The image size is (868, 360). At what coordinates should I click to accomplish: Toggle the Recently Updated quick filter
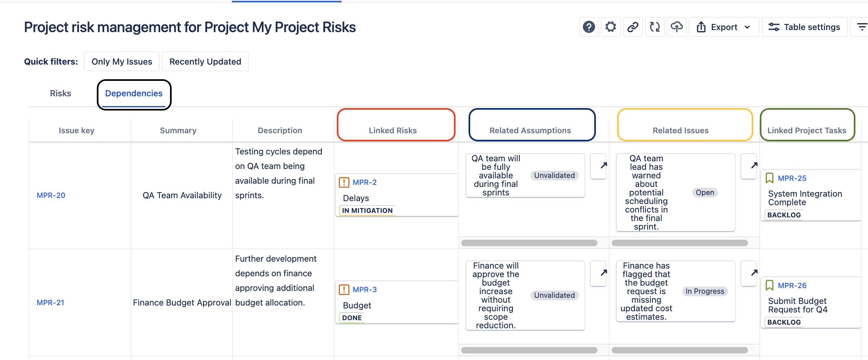pos(205,62)
